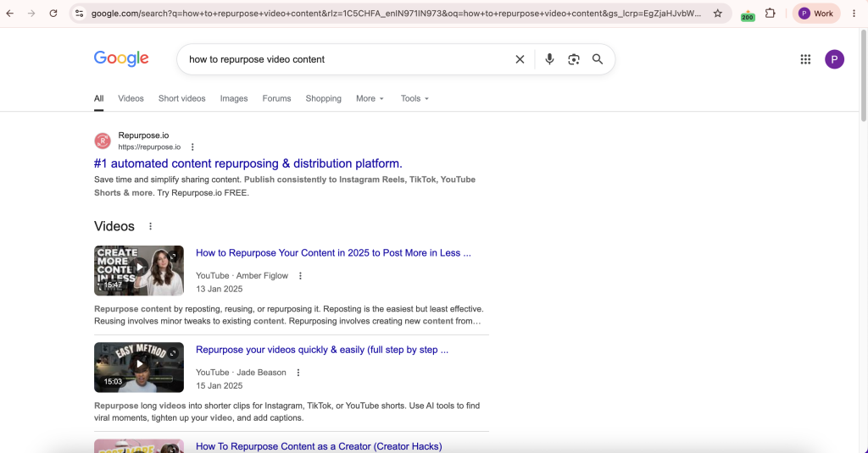Open options for Amber Figlow video

(x=301, y=276)
